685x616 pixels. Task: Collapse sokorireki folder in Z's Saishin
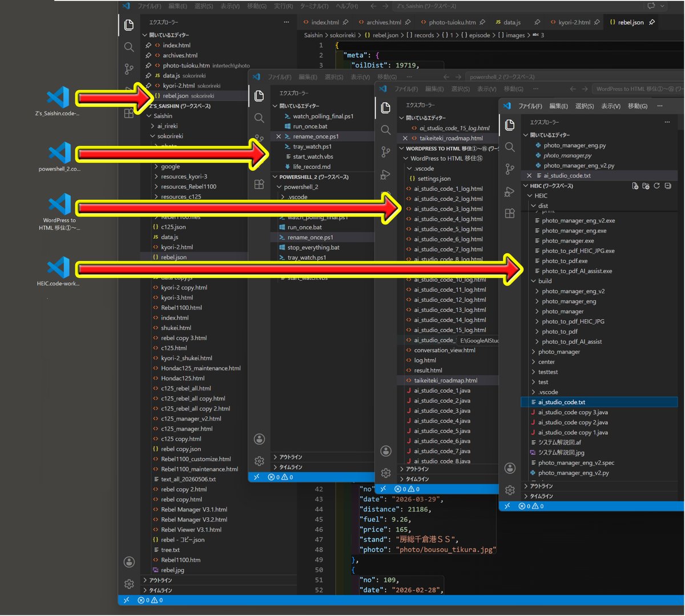click(152, 136)
